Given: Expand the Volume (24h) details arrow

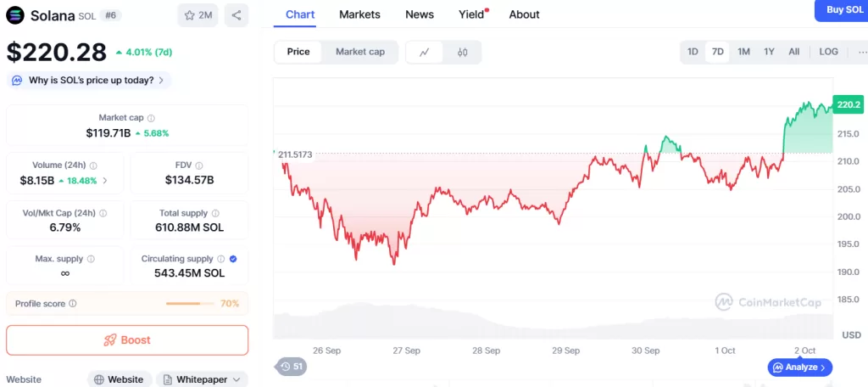Looking at the screenshot, I should (x=105, y=181).
